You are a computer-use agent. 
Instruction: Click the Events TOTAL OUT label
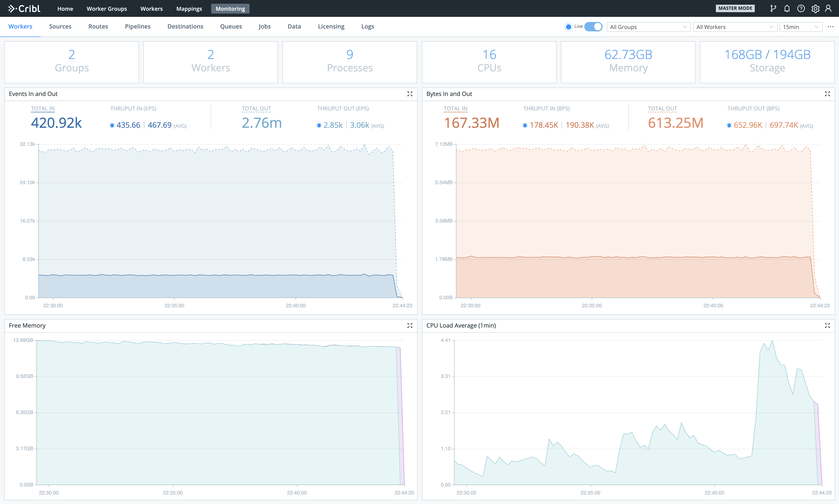pos(256,109)
